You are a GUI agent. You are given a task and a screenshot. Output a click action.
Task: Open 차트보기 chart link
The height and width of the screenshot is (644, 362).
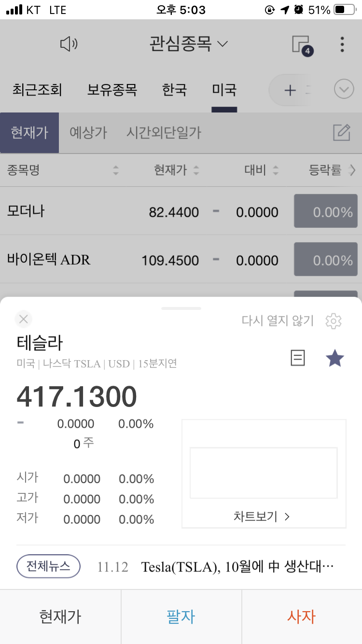click(x=262, y=517)
